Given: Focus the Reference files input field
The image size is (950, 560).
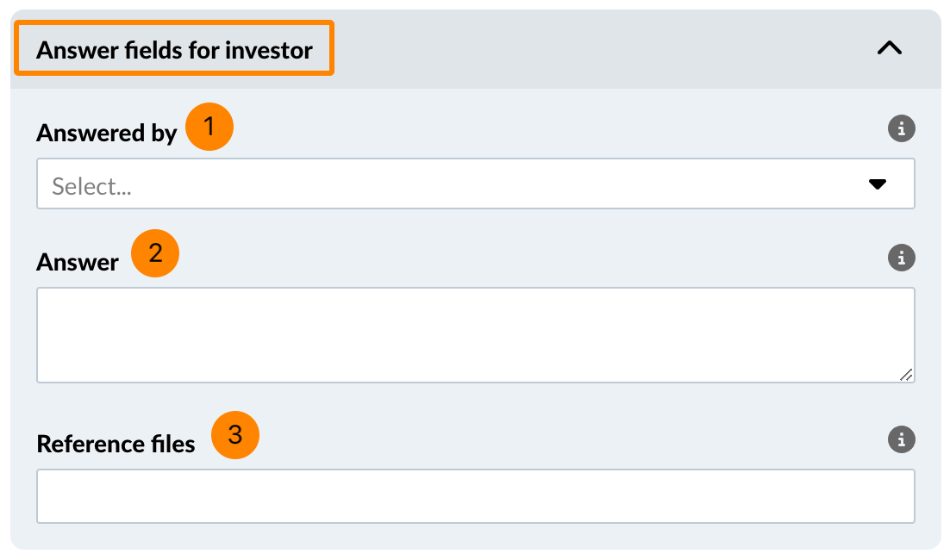Looking at the screenshot, I should tap(474, 496).
